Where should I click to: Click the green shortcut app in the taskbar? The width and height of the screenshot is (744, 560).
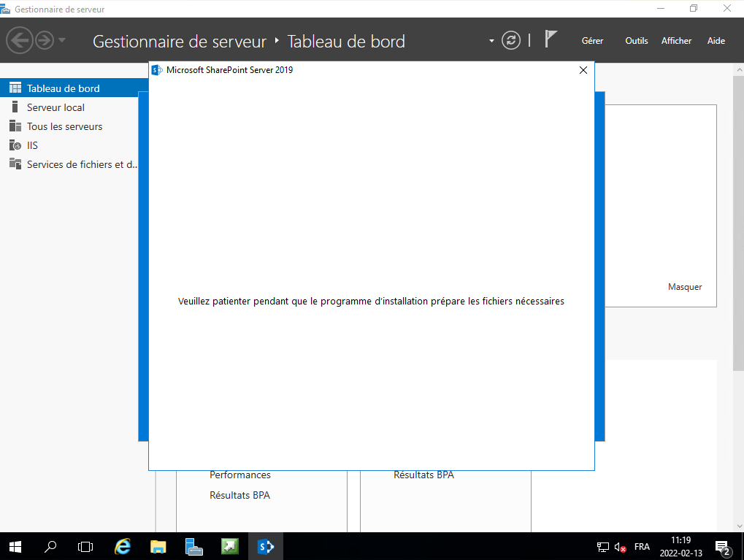(x=230, y=547)
